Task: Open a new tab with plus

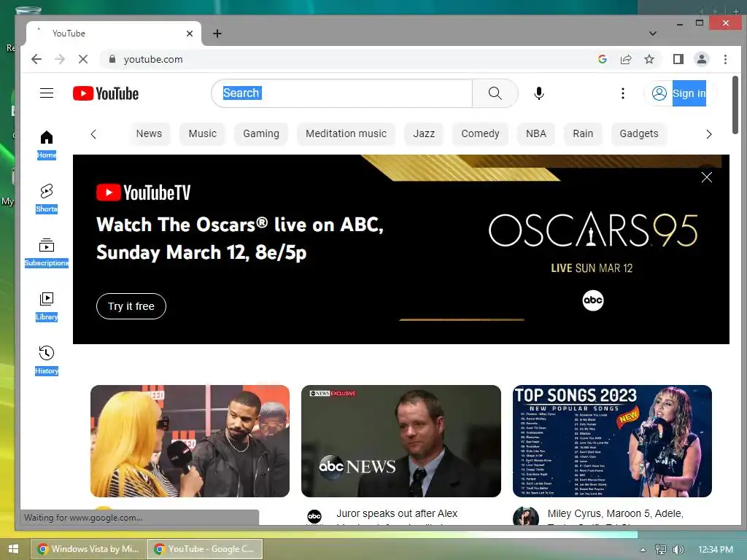Action: click(x=217, y=34)
